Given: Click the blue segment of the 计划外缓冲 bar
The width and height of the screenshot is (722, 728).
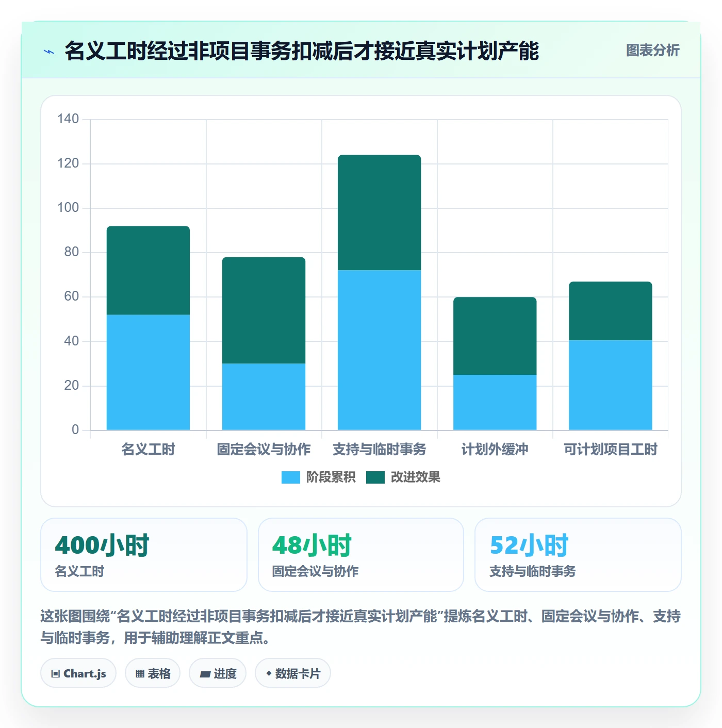Looking at the screenshot, I should click(495, 402).
